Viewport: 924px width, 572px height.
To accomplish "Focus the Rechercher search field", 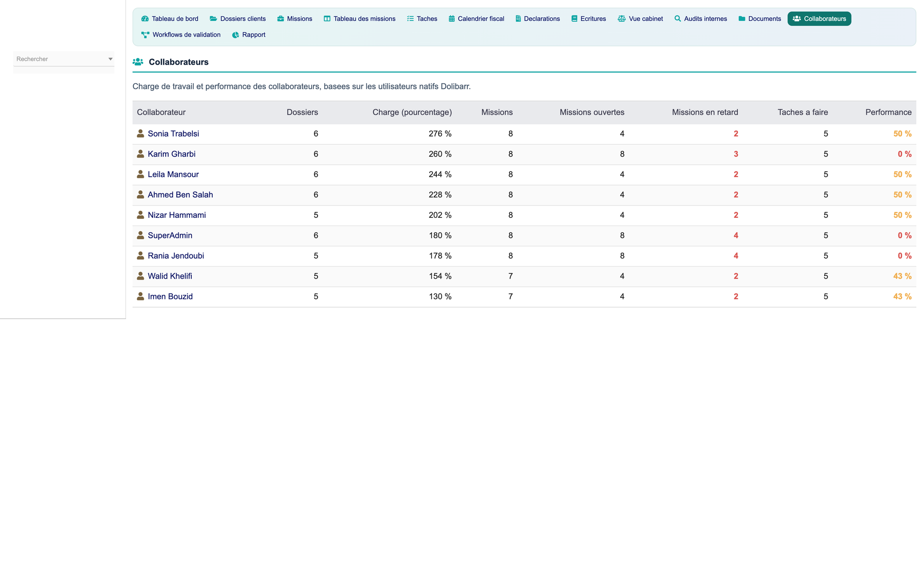I will 64,59.
